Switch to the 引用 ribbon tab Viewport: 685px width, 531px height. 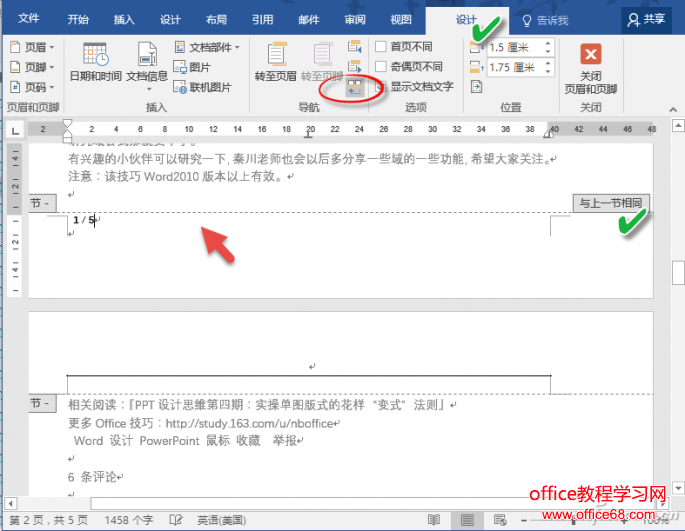point(262,20)
